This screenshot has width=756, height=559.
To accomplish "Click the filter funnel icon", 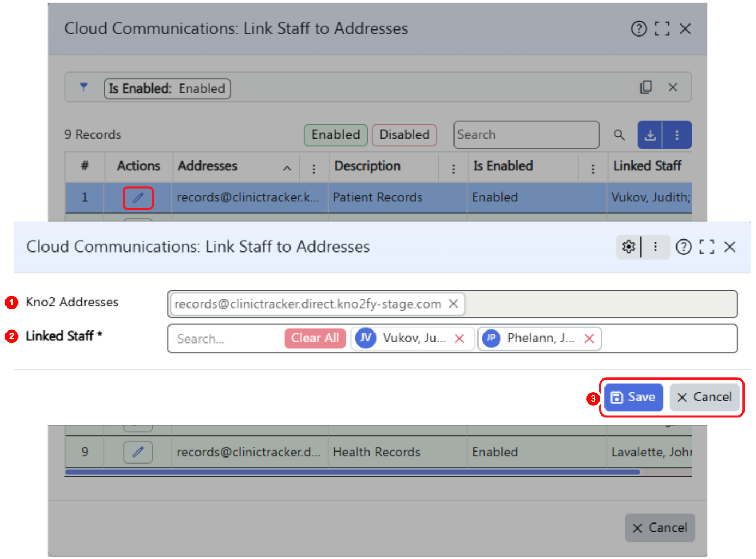I will (x=83, y=87).
